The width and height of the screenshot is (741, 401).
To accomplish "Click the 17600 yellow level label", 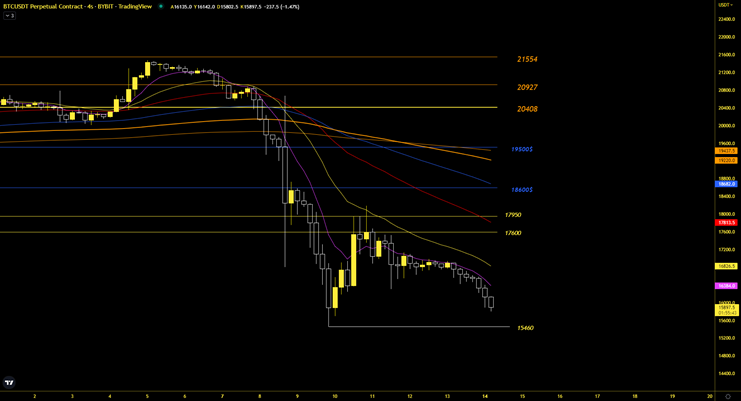I will [513, 233].
